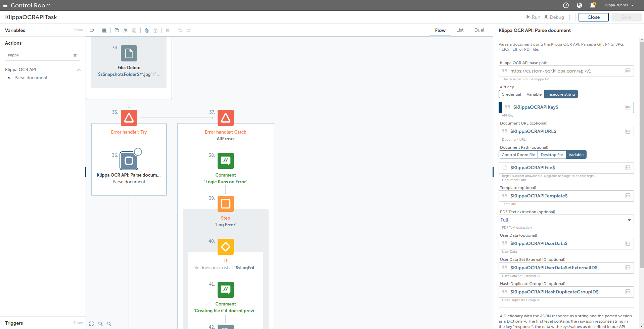Debug the bot
644x329 pixels.
tap(554, 17)
